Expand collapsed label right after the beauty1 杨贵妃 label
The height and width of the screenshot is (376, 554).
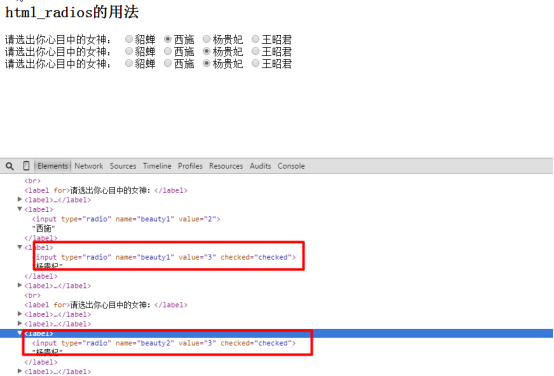20,286
